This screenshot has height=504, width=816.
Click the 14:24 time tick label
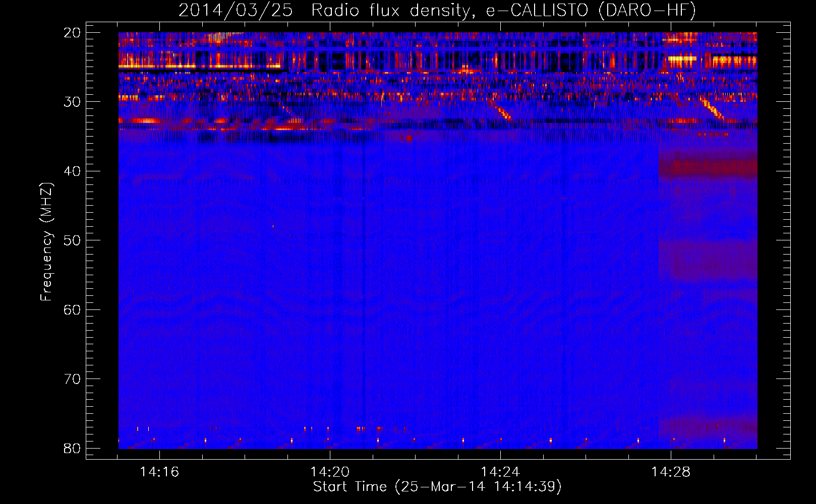coord(500,472)
